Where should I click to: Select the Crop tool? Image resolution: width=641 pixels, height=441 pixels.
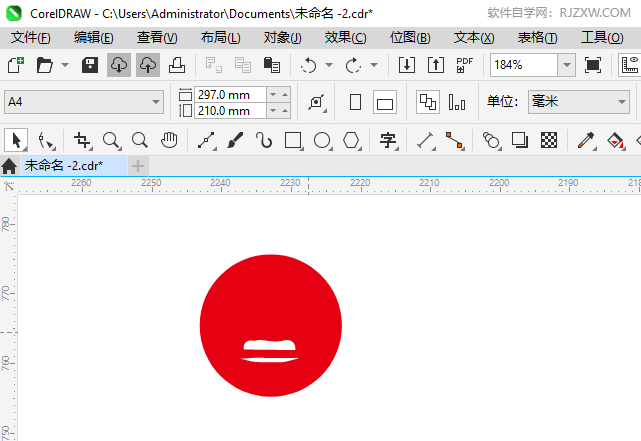point(83,141)
